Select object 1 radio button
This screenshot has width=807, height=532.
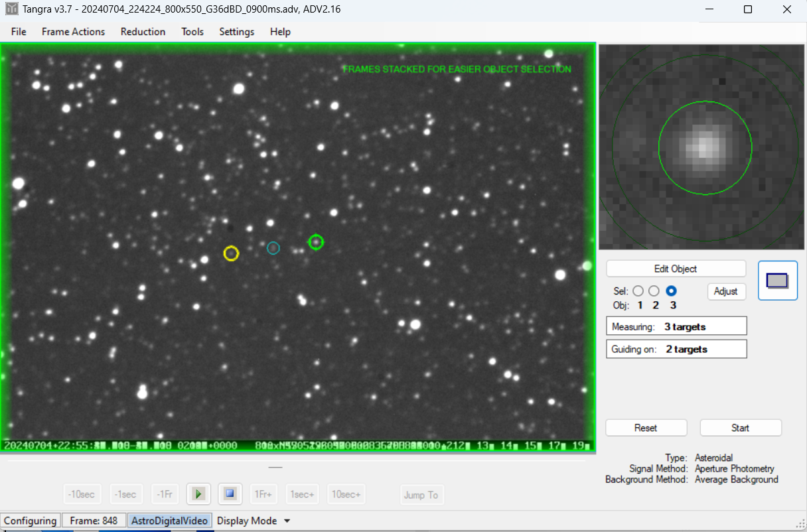pyautogui.click(x=638, y=291)
